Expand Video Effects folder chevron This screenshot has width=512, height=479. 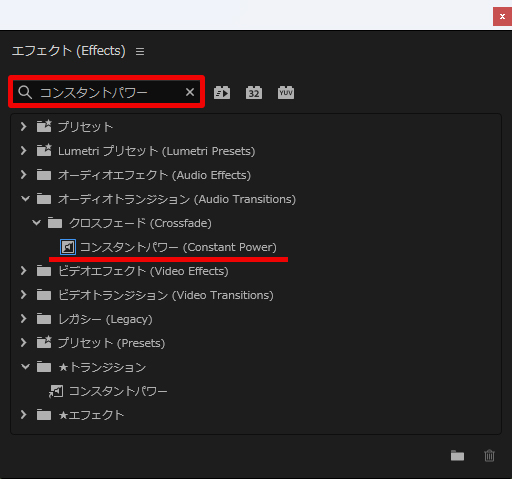[23, 271]
